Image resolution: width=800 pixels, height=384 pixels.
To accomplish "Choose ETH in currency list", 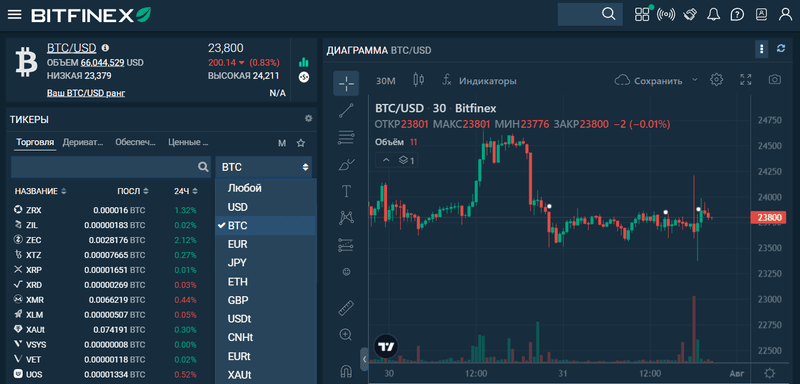I will (266, 281).
